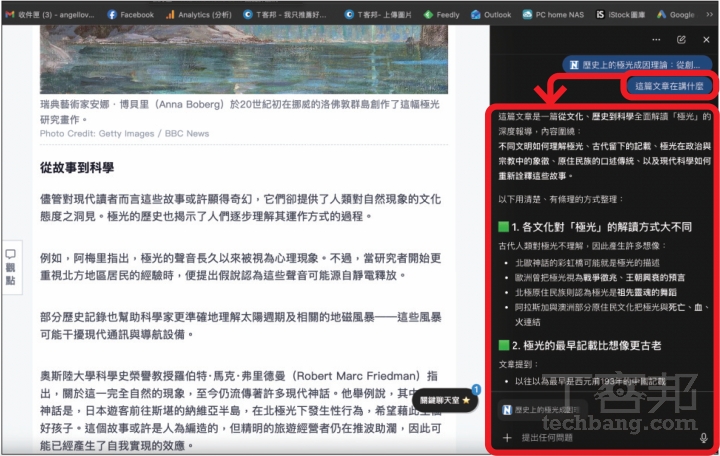Viewport: 720px width, 456px height.
Task: Close the chat sidebar panel
Action: pos(706,39)
